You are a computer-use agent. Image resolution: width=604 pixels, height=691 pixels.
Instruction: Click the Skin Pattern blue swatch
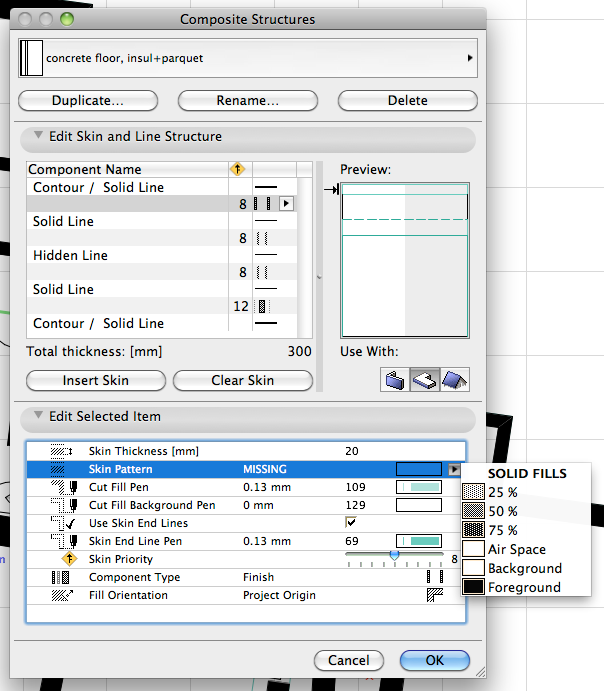pos(419,469)
